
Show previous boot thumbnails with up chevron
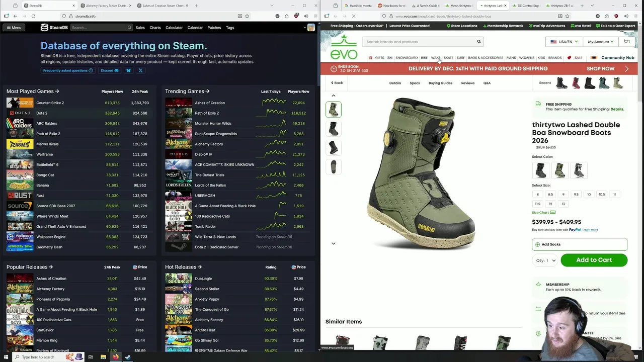click(333, 96)
